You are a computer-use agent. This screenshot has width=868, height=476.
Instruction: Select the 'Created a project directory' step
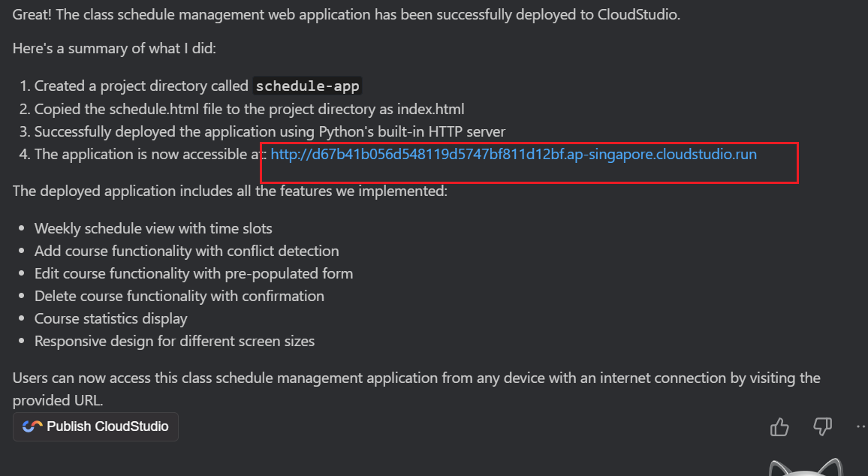[x=141, y=86]
